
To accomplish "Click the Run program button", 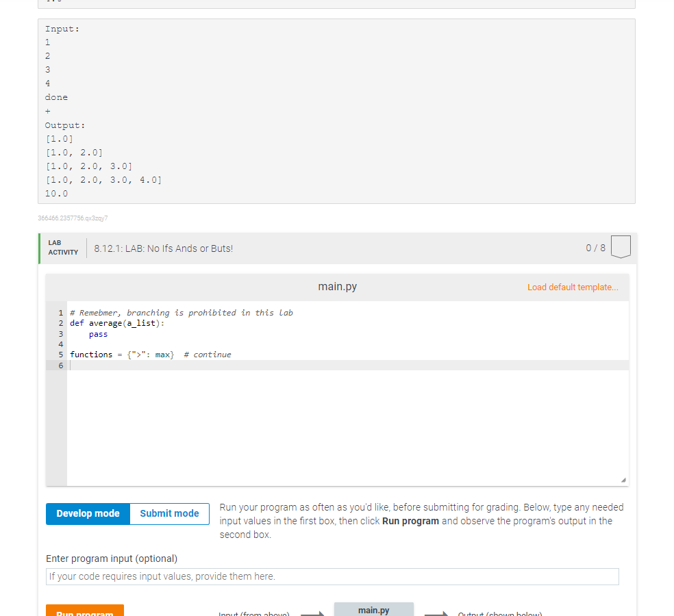I will [85, 611].
